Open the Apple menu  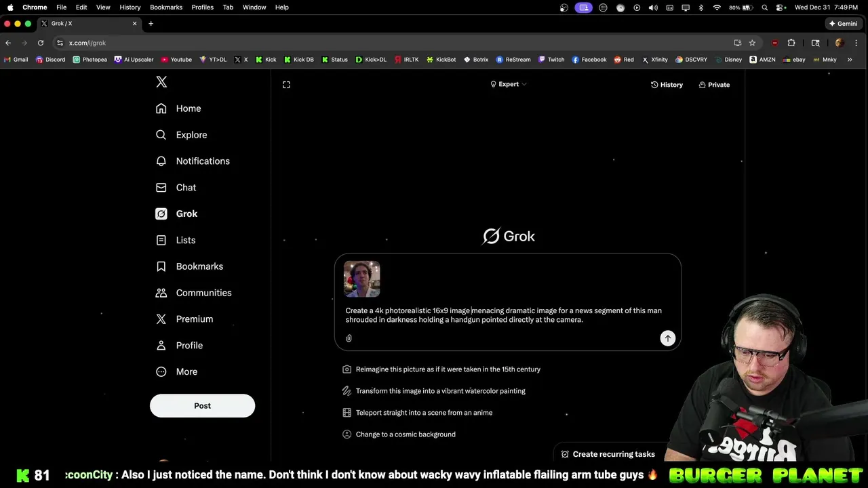pos(10,7)
